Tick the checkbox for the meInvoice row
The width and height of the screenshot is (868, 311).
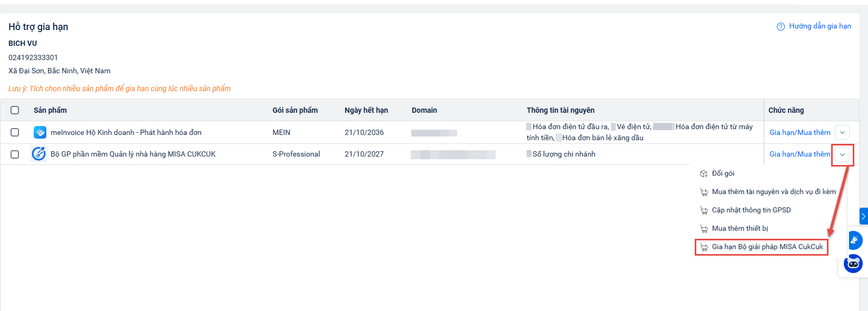tap(15, 132)
